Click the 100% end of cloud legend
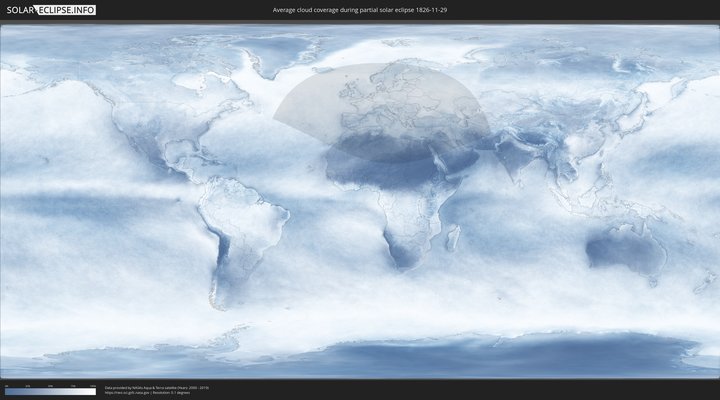Image resolution: width=720 pixels, height=400 pixels. [x=94, y=392]
